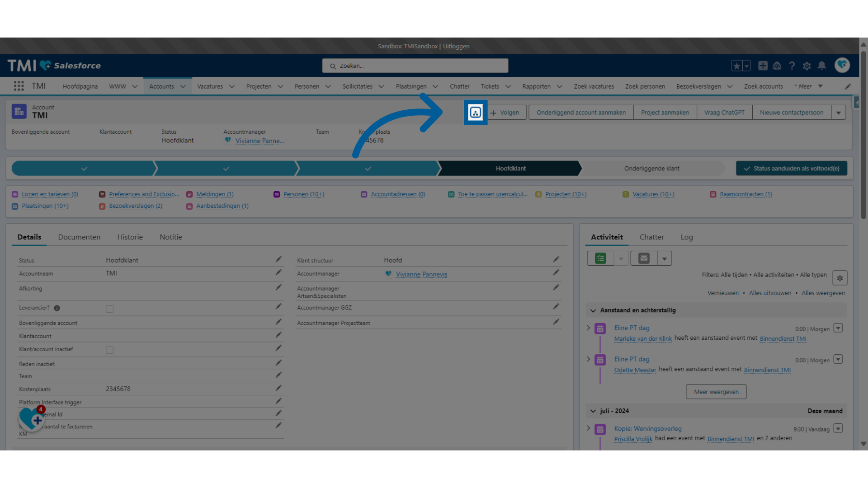Click the new task icon in Activiteit

click(600, 258)
